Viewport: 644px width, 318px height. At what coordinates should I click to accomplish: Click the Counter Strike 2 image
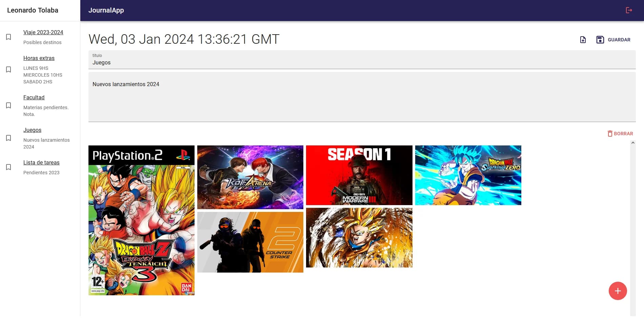pos(250,242)
